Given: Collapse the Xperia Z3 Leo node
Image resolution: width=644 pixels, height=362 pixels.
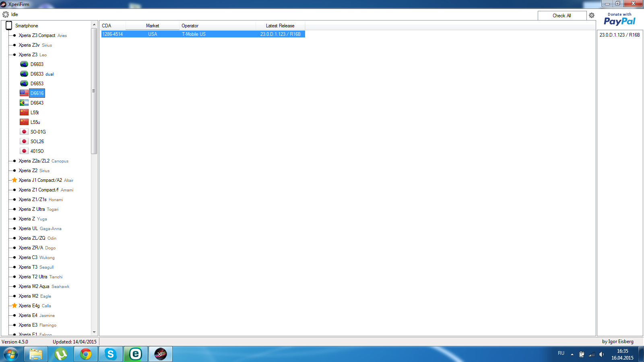Looking at the screenshot, I should click(14, 55).
